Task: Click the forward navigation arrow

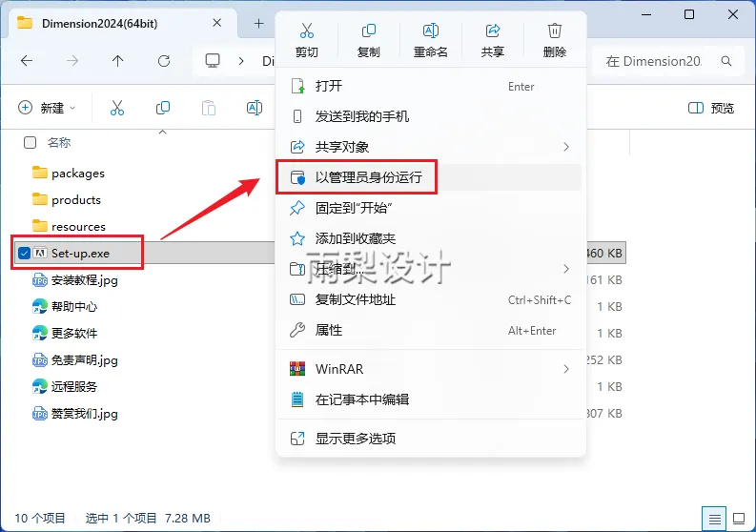Action: point(72,61)
